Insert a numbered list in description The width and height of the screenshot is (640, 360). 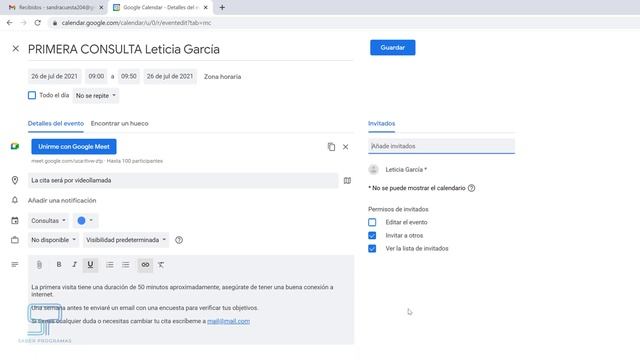110,265
